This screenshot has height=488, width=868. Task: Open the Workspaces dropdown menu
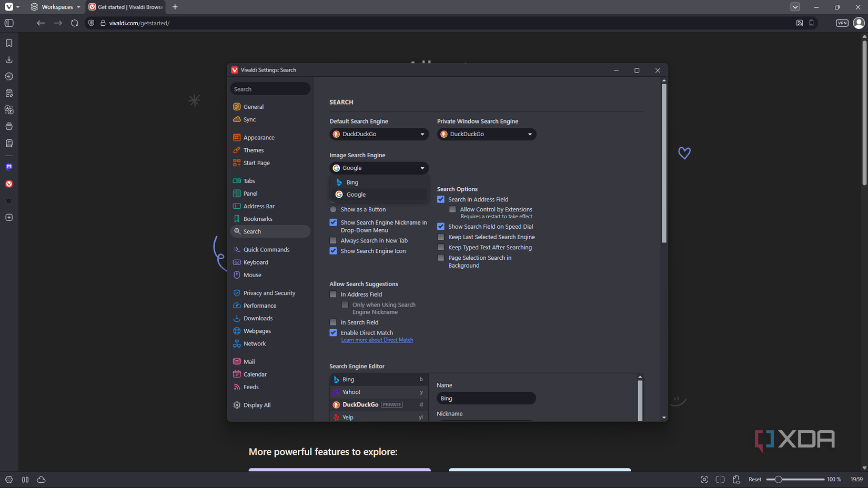click(x=56, y=7)
